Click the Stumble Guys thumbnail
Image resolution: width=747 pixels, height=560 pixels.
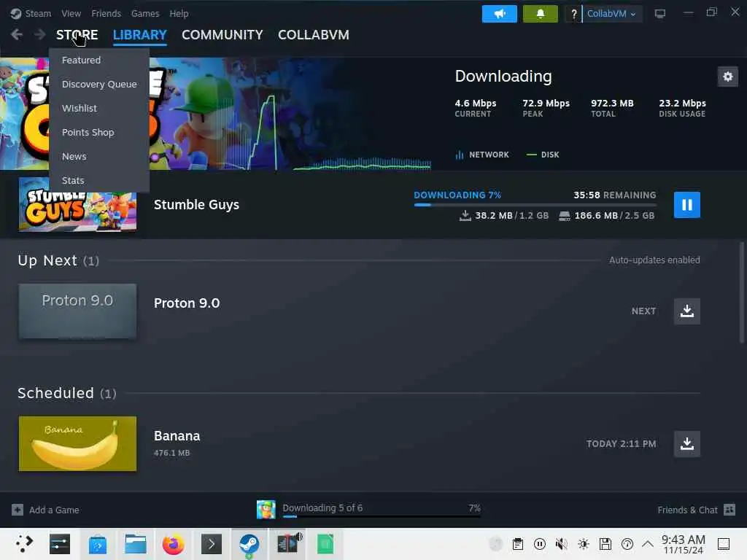[x=77, y=205]
